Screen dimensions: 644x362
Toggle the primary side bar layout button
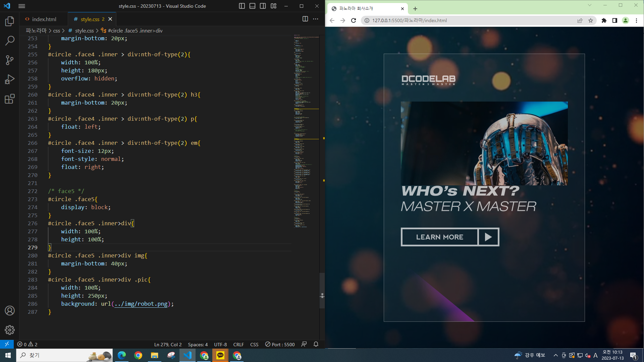(x=241, y=6)
